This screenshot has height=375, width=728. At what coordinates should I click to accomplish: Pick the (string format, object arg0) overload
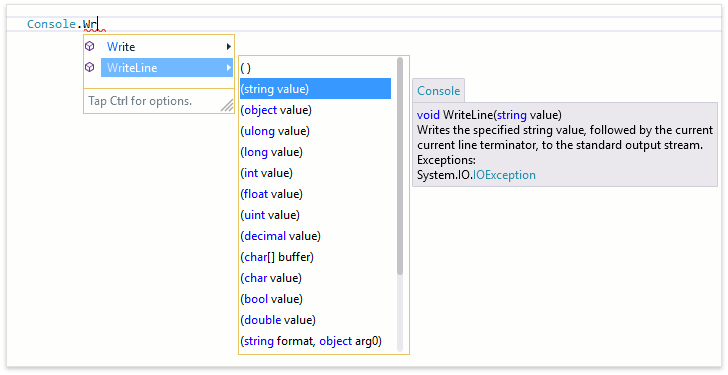[316, 341]
